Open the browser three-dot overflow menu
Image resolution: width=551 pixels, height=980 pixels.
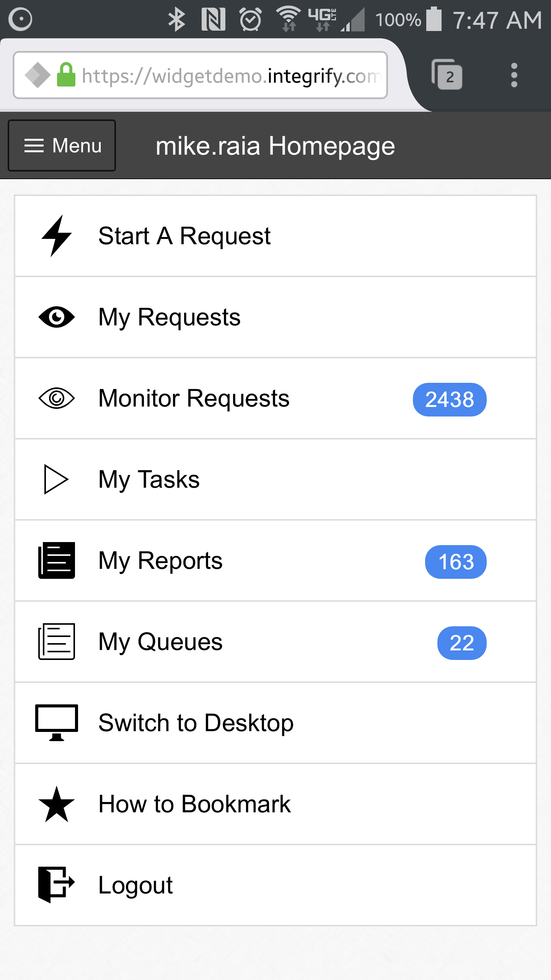(514, 75)
